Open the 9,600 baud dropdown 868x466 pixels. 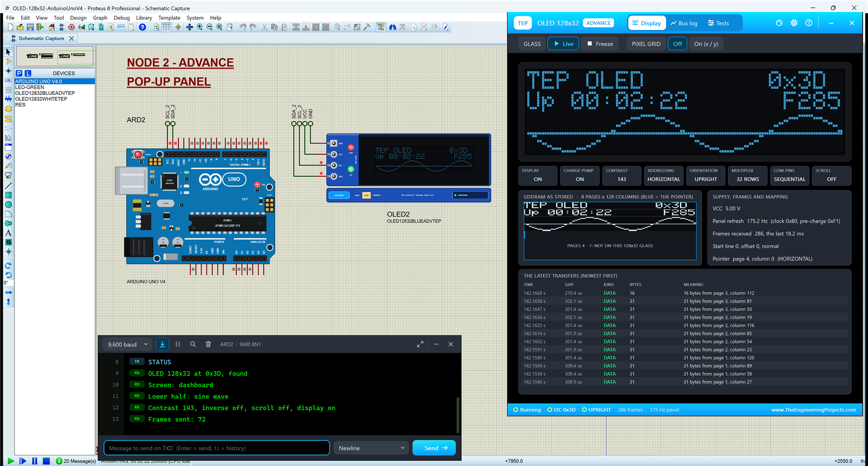[128, 344]
